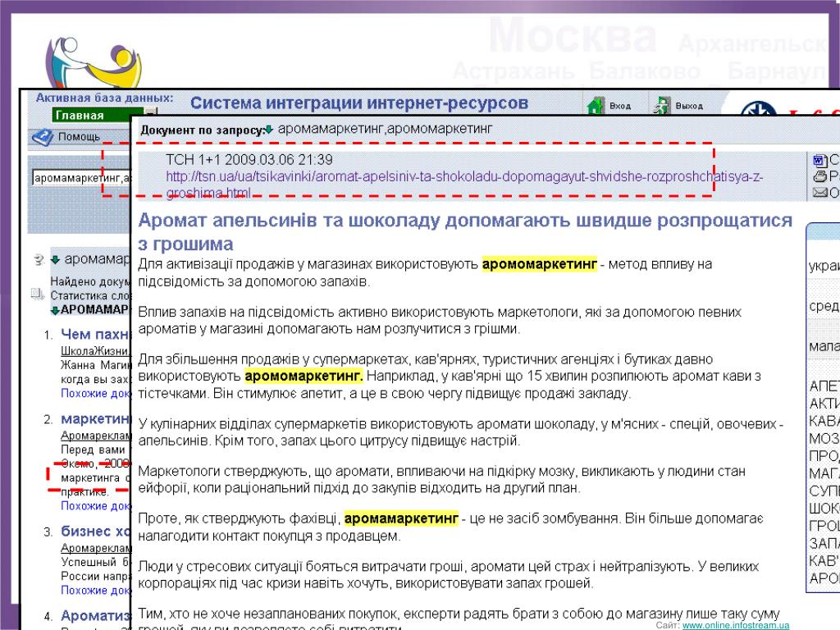Viewport: 840px width, 630px height.
Task: Open the fourth result 'Ароматиз' link
Action: pos(95,615)
